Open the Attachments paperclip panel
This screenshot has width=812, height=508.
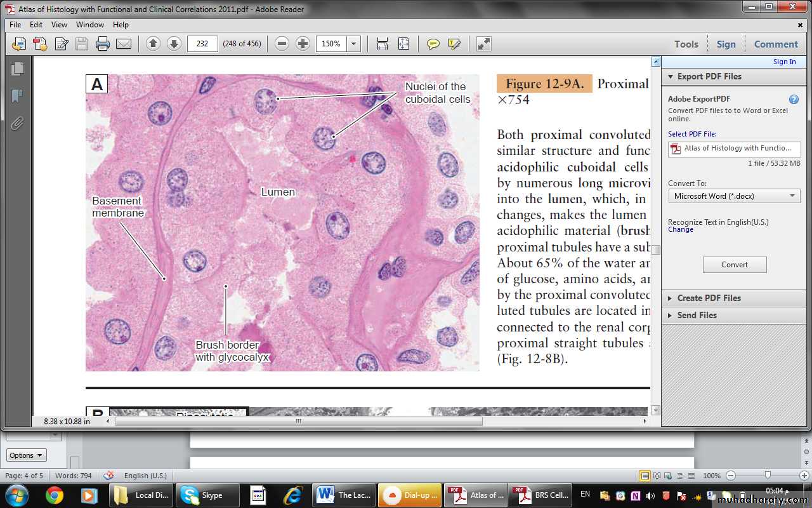(x=17, y=123)
